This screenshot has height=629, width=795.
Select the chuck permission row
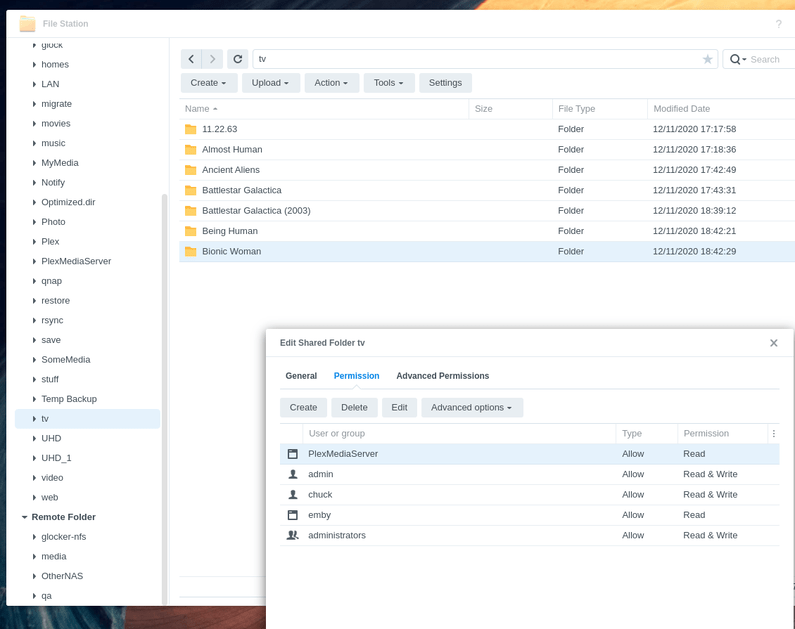(x=529, y=494)
